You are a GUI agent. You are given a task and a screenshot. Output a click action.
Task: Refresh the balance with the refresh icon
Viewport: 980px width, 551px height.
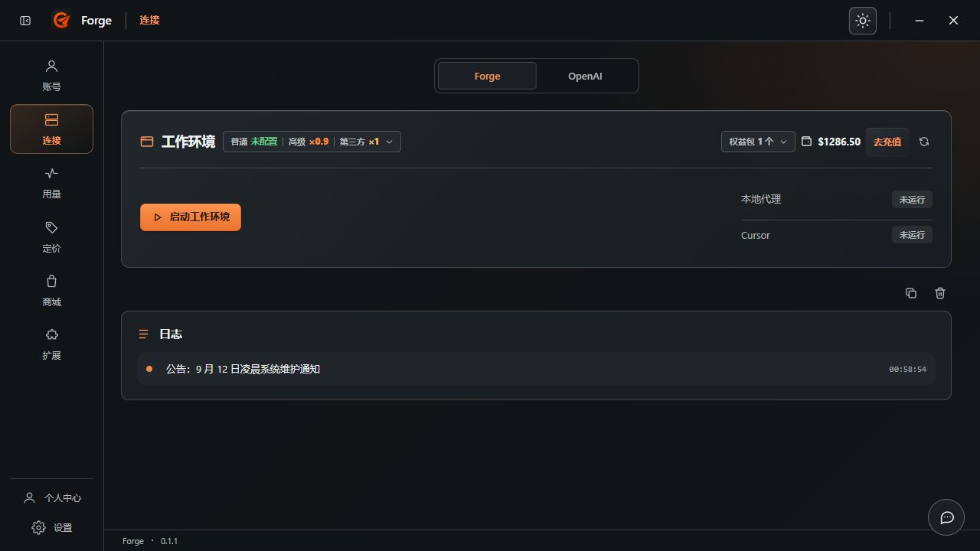[924, 142]
